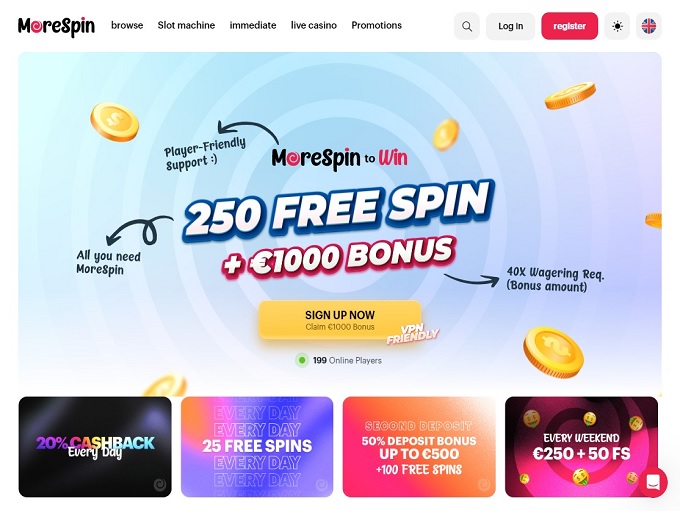Open the UK flag language selector
Viewport: 680px width, 511px height.
click(x=649, y=26)
